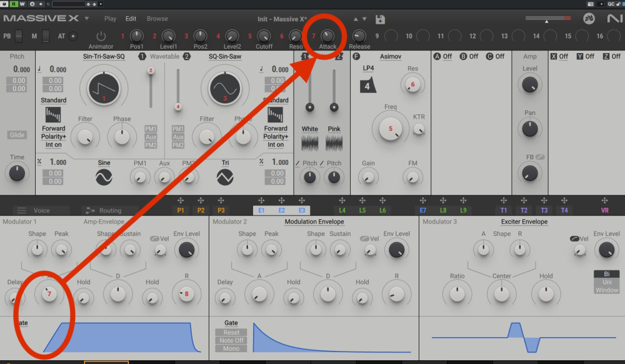Toggle the AT aftertouch radio button

coord(73,36)
